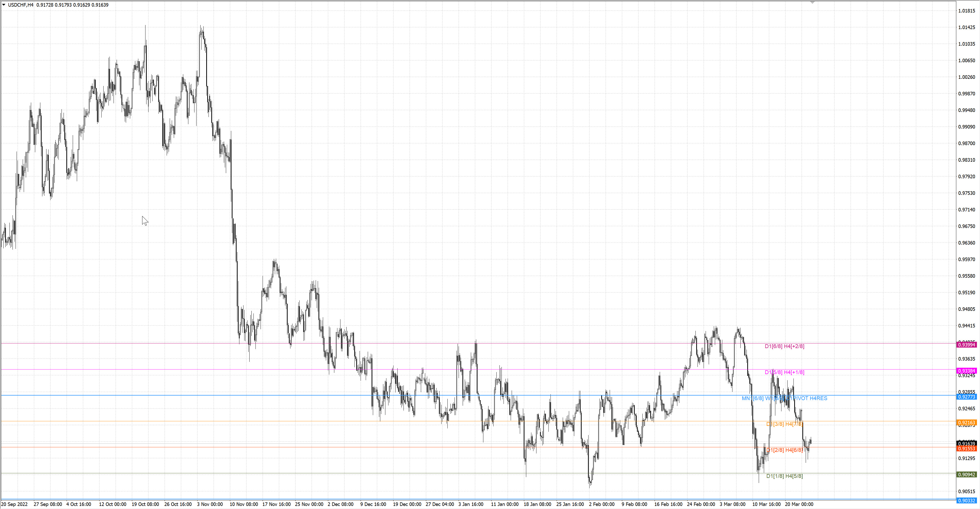980x509 pixels.
Task: Click the olive 0.90942 price tag
Action: click(966, 474)
